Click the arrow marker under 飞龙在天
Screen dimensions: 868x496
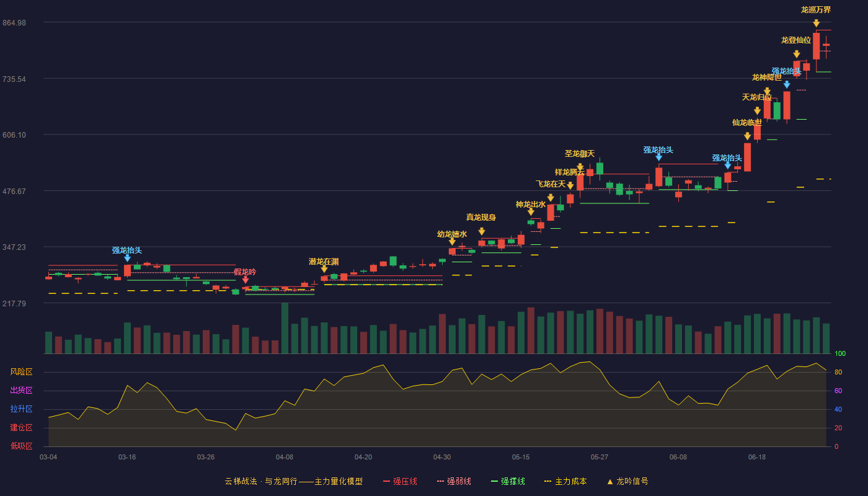tap(551, 198)
